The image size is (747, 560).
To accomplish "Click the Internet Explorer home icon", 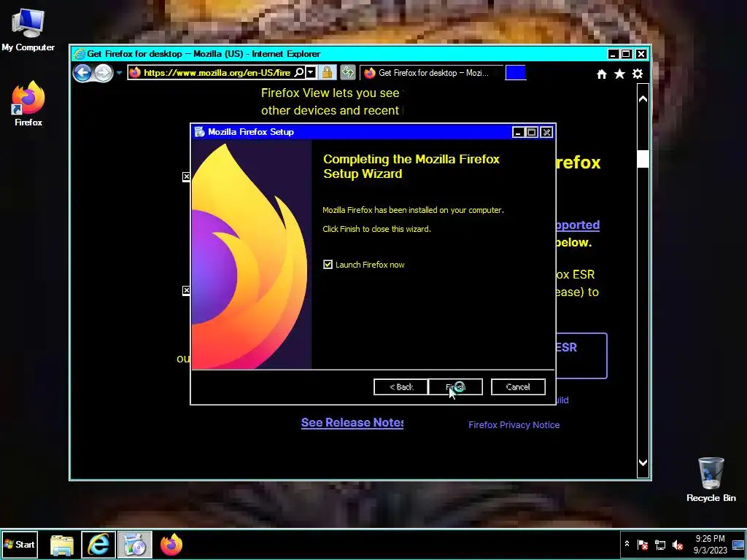I will 602,74.
